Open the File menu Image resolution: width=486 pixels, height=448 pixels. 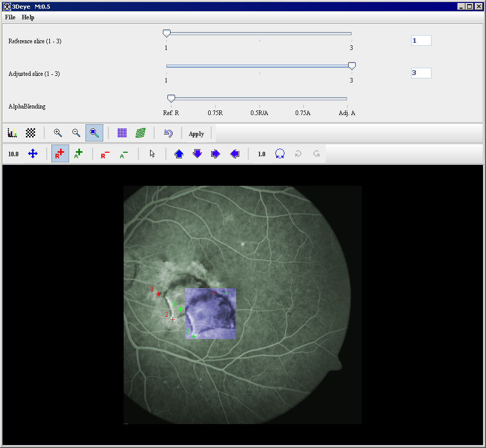point(10,17)
